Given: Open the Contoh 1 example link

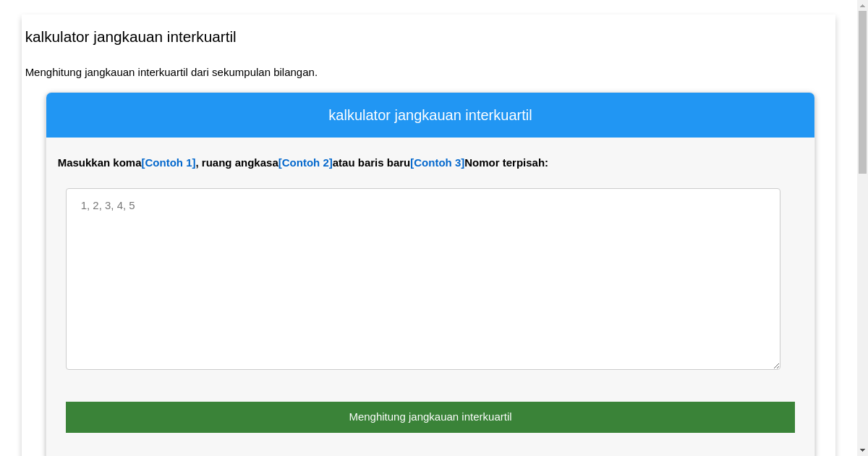Looking at the screenshot, I should [x=169, y=163].
